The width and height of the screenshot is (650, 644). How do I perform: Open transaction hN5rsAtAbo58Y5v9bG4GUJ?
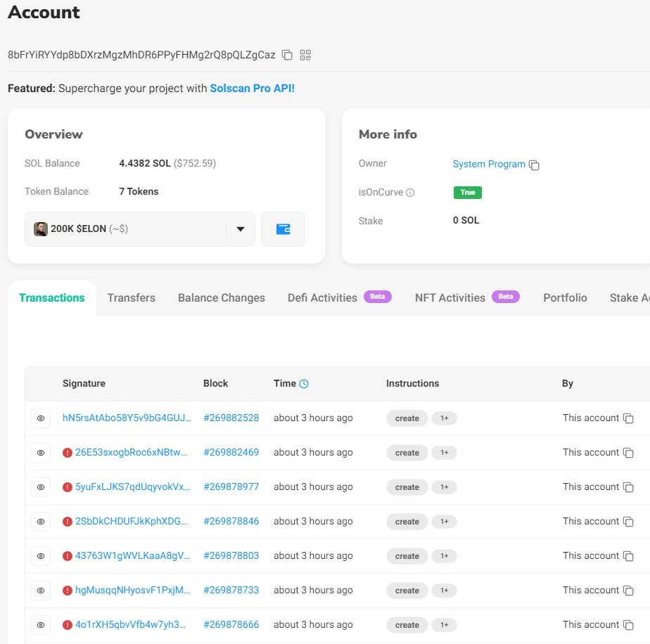[x=127, y=418]
